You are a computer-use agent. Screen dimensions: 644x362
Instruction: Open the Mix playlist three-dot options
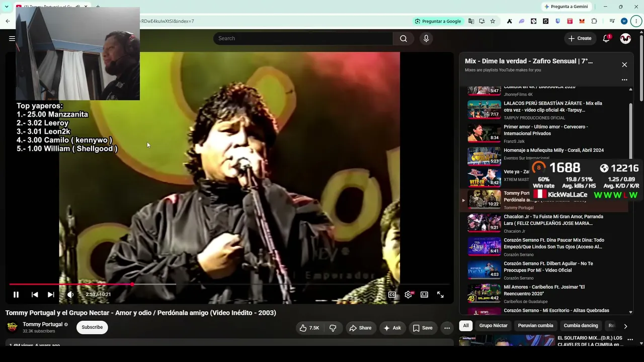(624, 79)
